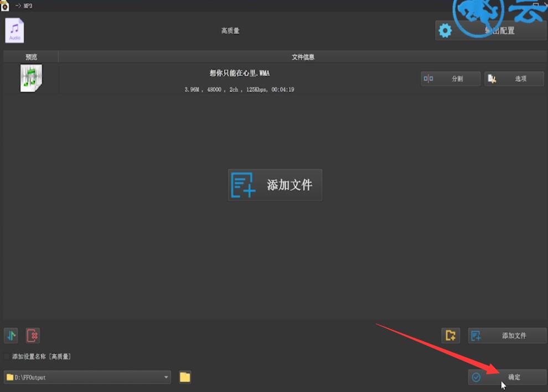548x392 pixels.
Task: Click the 分割 split button
Action: (450, 79)
